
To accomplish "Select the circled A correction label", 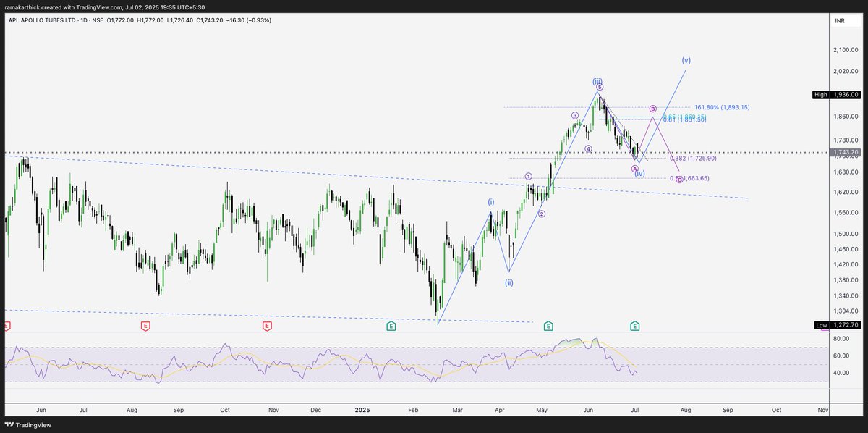I will coord(634,169).
